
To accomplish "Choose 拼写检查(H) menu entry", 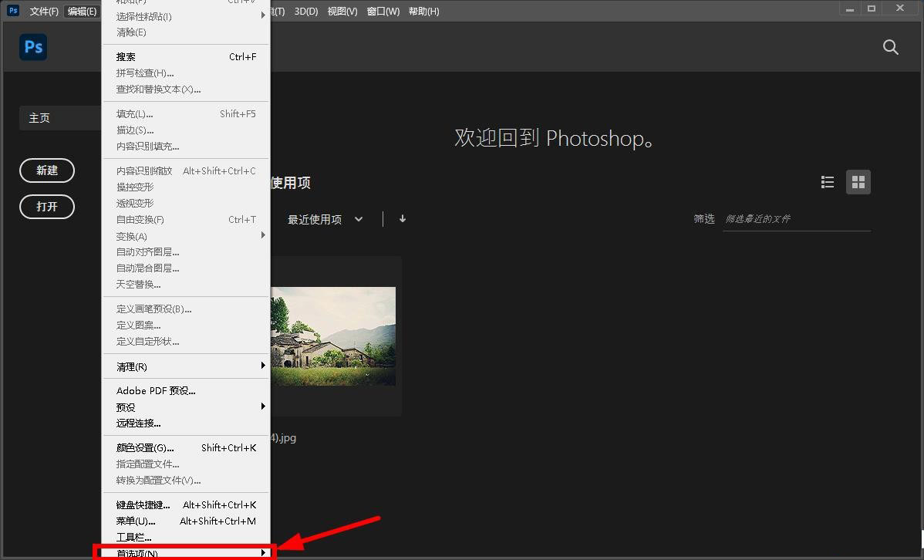I will [186, 73].
